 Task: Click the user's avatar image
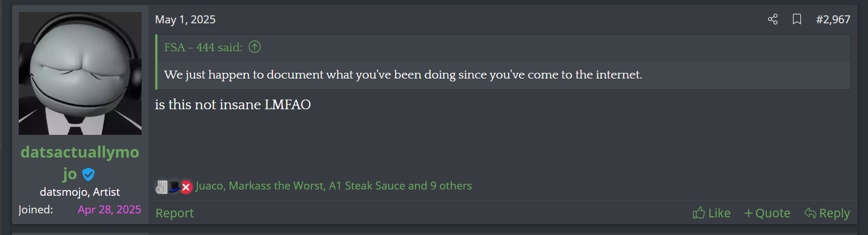tap(80, 73)
